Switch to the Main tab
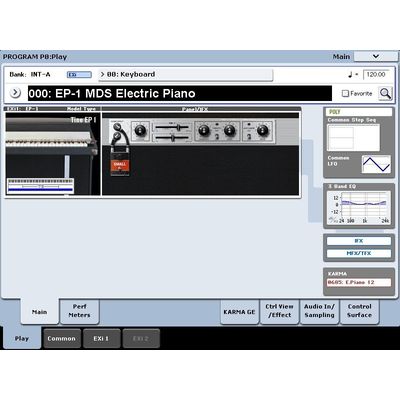Screen dimensions: 400x400 (39, 312)
